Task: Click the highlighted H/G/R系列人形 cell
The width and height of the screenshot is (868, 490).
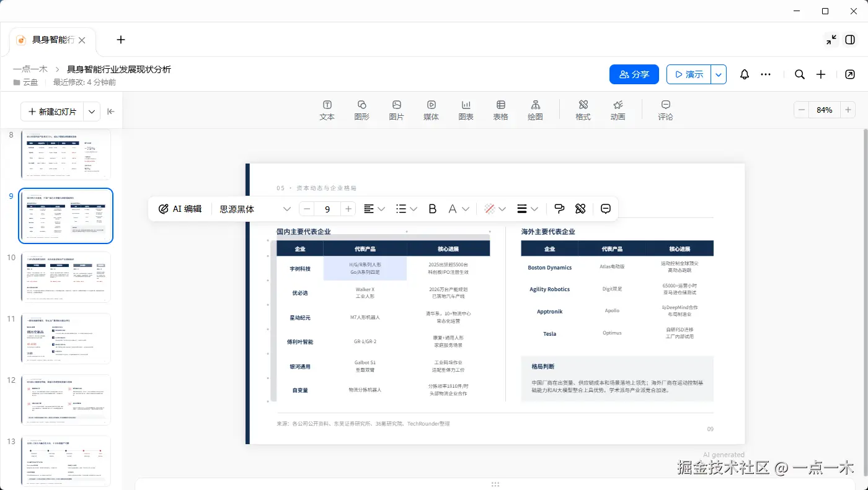Action: pyautogui.click(x=365, y=268)
